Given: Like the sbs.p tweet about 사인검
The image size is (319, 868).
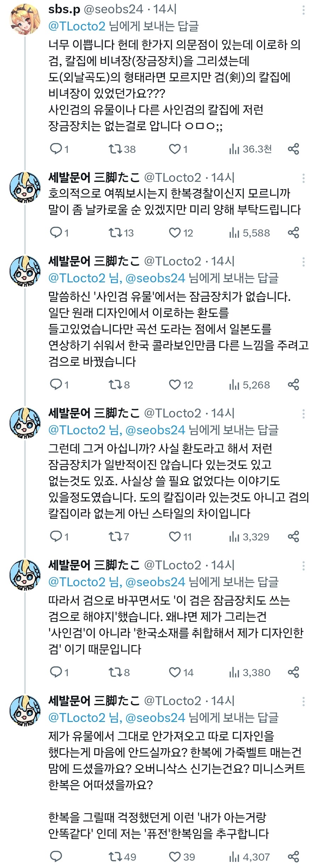Looking at the screenshot, I should point(175,149).
